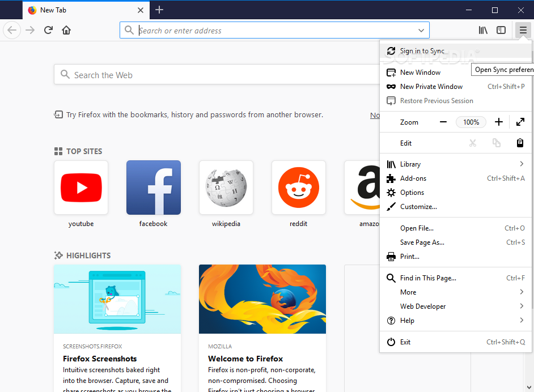The height and width of the screenshot is (392, 534).
Task: Close the New Tab tab
Action: [x=141, y=10]
